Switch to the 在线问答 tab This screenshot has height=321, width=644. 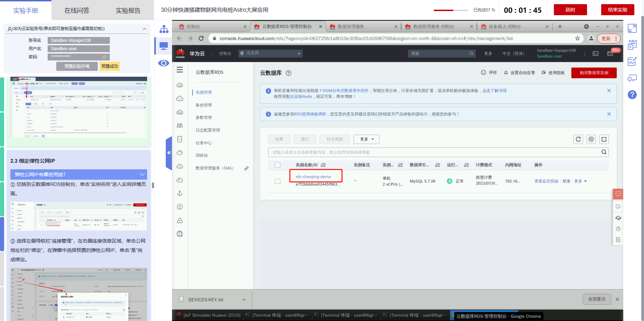tap(77, 11)
